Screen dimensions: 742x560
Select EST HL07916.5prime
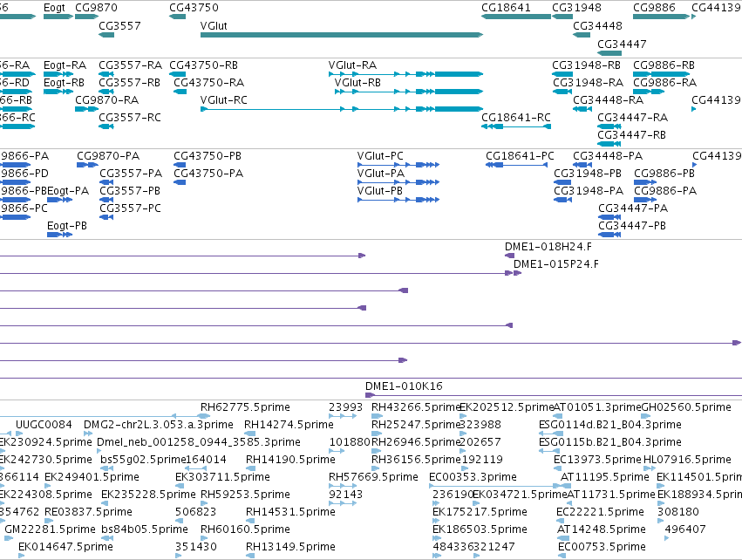click(650, 468)
